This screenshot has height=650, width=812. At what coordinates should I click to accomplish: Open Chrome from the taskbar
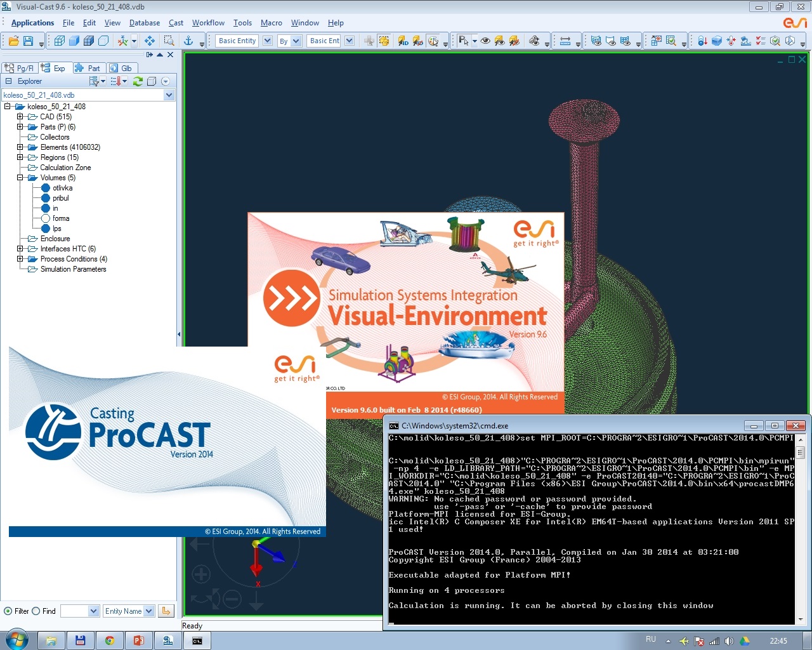click(110, 640)
